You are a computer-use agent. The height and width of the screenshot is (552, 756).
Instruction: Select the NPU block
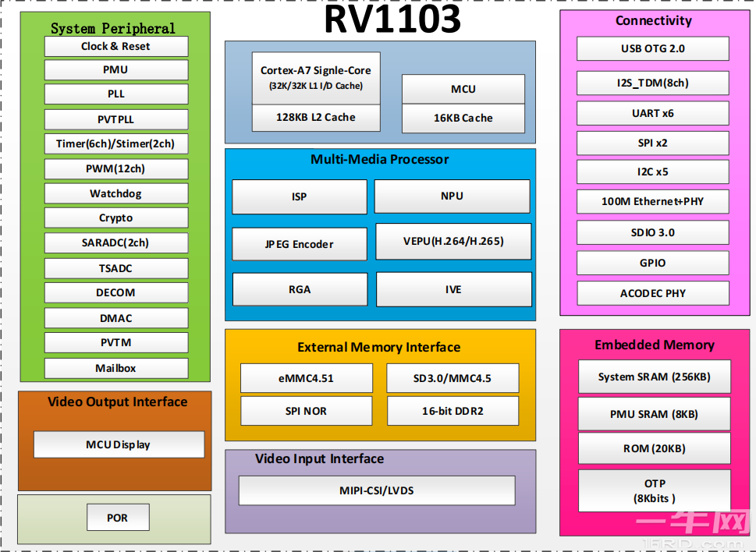tap(452, 196)
